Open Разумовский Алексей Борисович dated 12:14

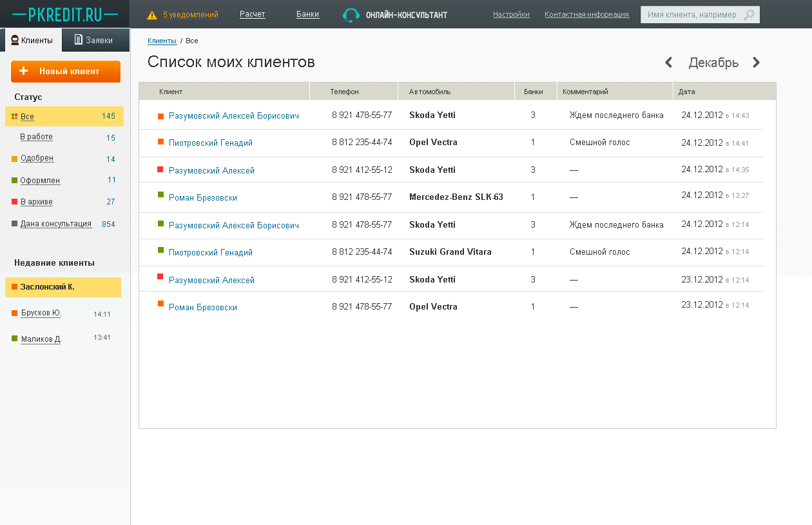(234, 226)
